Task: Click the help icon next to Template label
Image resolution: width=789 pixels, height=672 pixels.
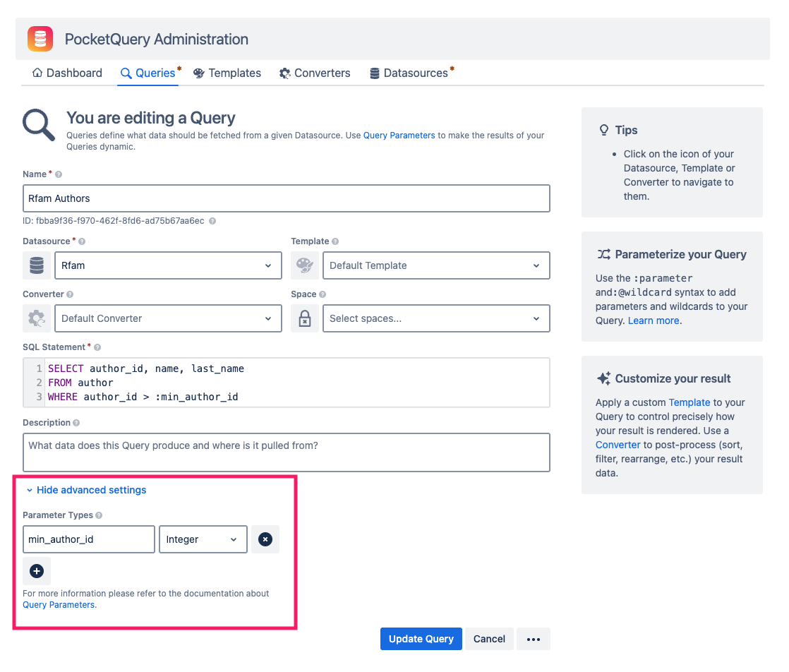Action: pyautogui.click(x=335, y=241)
